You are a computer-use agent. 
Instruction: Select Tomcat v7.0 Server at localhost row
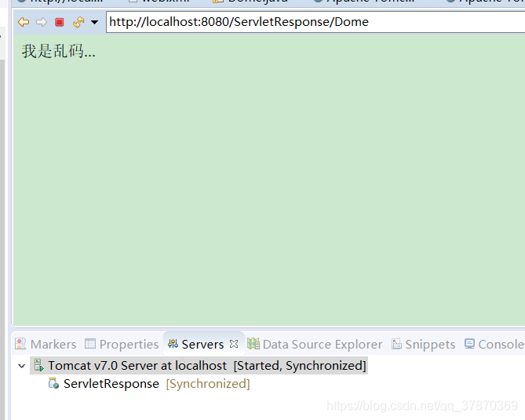(x=199, y=365)
